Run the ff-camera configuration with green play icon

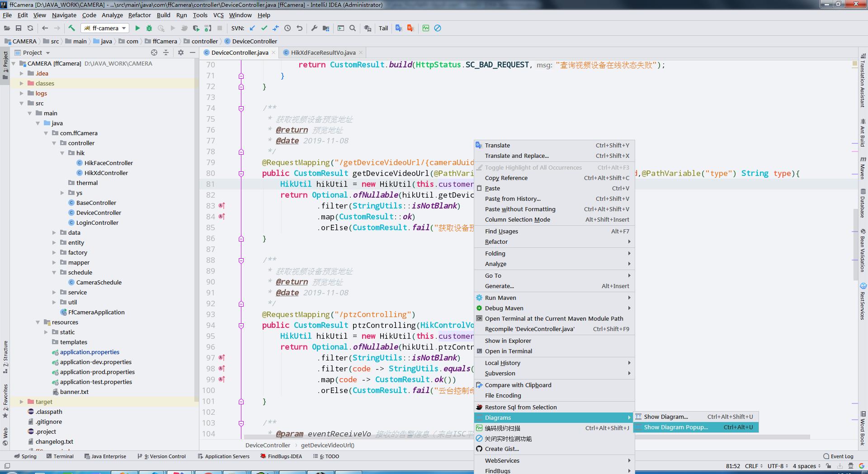click(137, 28)
